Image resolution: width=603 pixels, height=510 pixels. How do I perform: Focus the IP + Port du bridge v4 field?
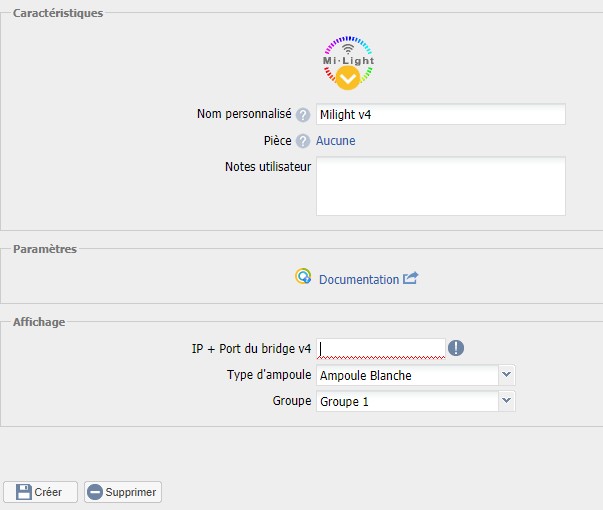(x=381, y=348)
